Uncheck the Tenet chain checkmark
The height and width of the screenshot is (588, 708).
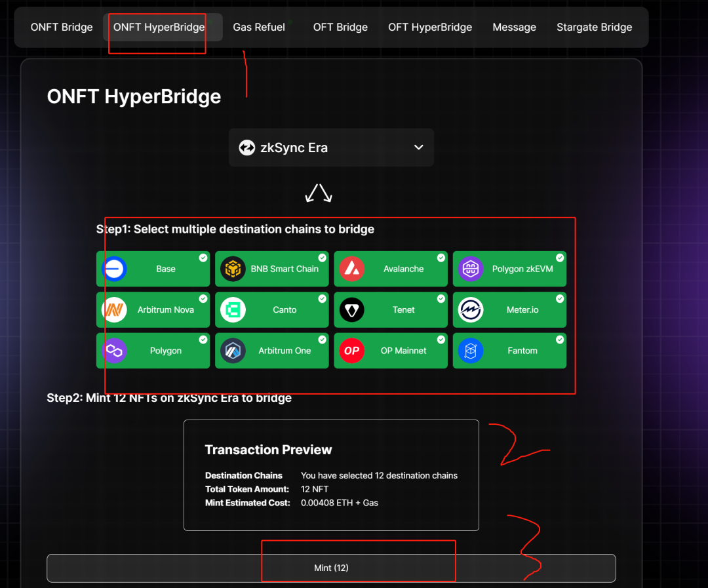pos(441,299)
